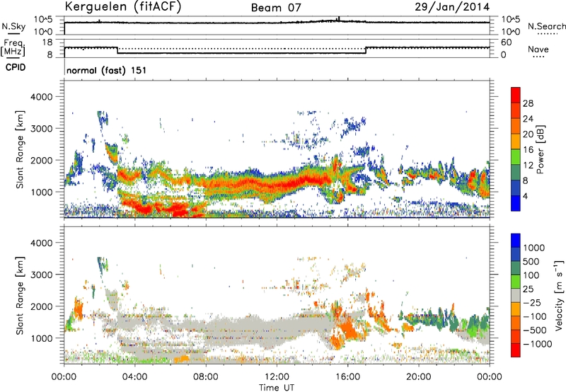Click the '4000' tick of power plot

point(42,97)
